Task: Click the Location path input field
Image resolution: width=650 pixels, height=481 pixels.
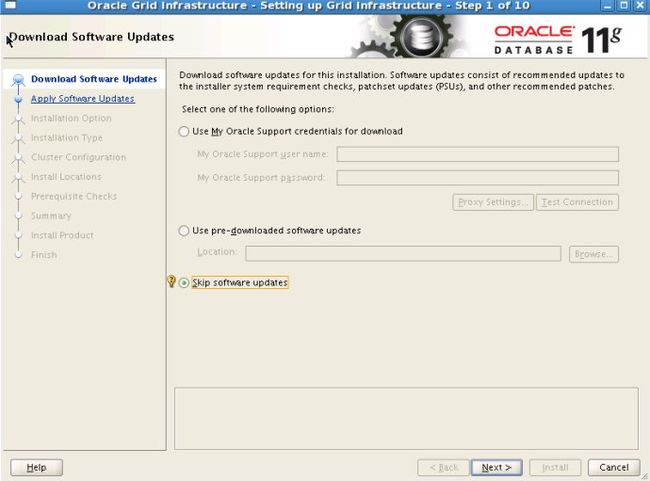Action: [x=403, y=254]
